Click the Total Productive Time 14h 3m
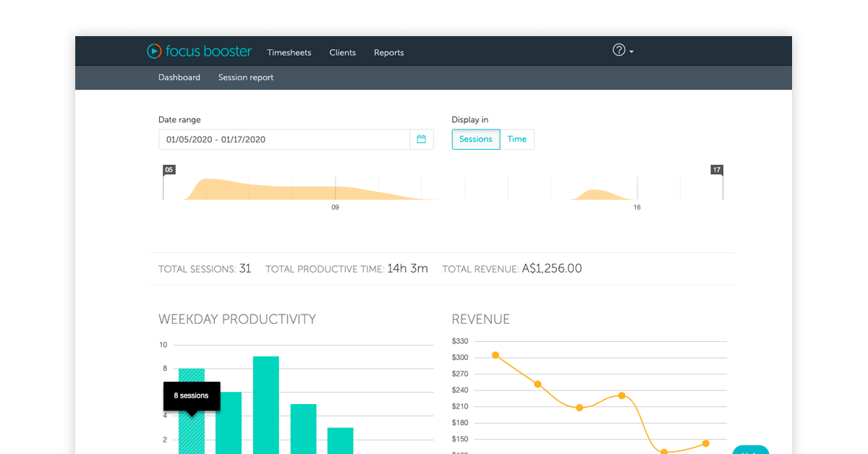This screenshot has height=454, width=868. coord(407,269)
